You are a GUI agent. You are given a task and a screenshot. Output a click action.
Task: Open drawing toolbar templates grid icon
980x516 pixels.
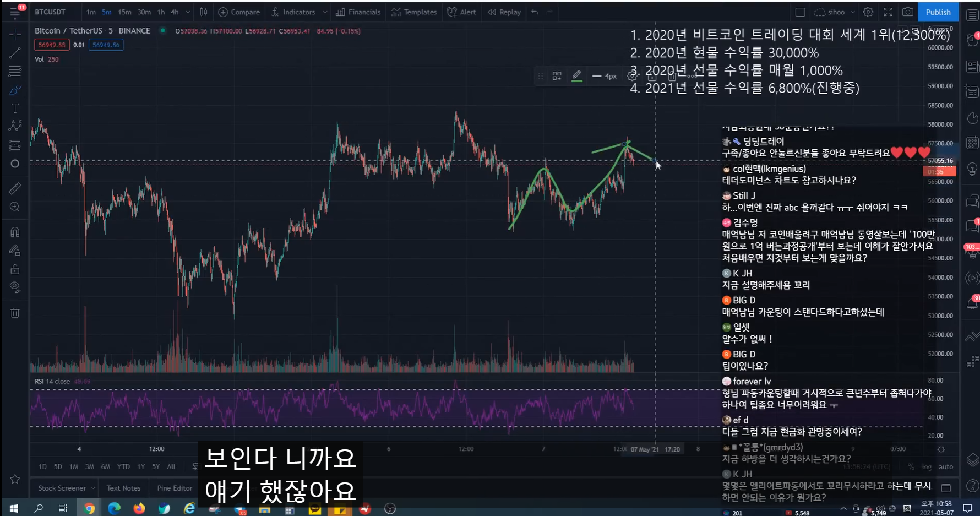[x=557, y=76]
